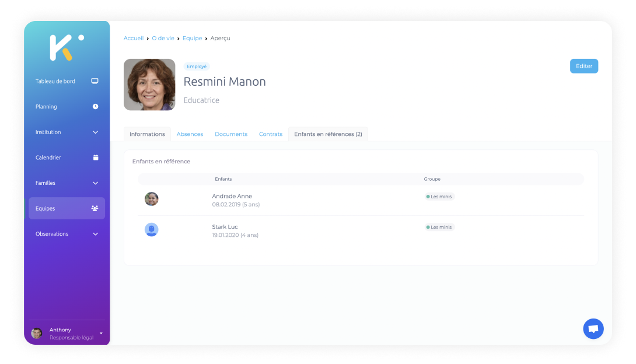Click Les minis tag for Andrade Anne
The image size is (636, 364).
(x=439, y=197)
